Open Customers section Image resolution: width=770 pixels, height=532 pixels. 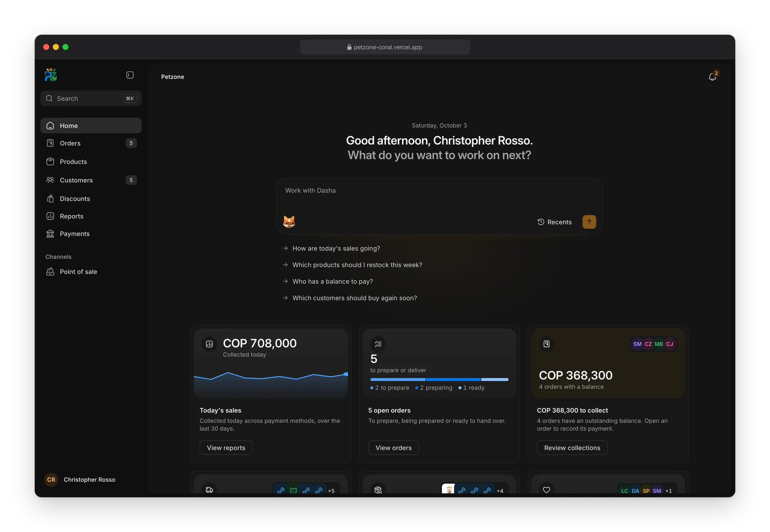tap(91, 180)
